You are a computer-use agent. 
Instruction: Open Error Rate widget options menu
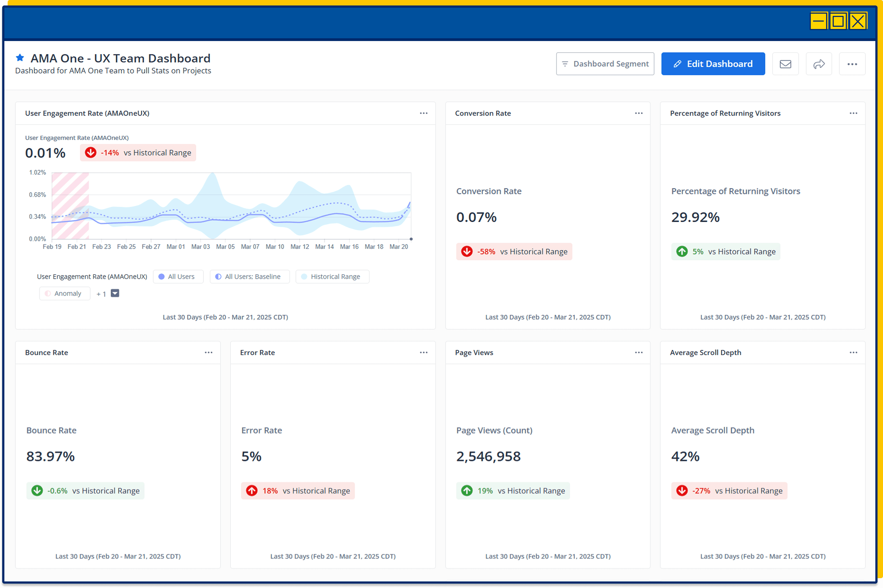pyautogui.click(x=423, y=352)
